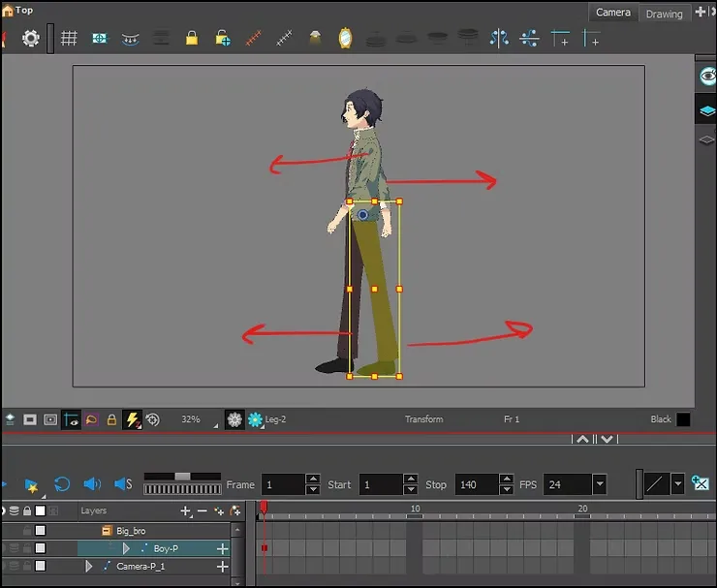Click the filled rectangle view mode icon
The width and height of the screenshot is (717, 588).
coord(30,419)
